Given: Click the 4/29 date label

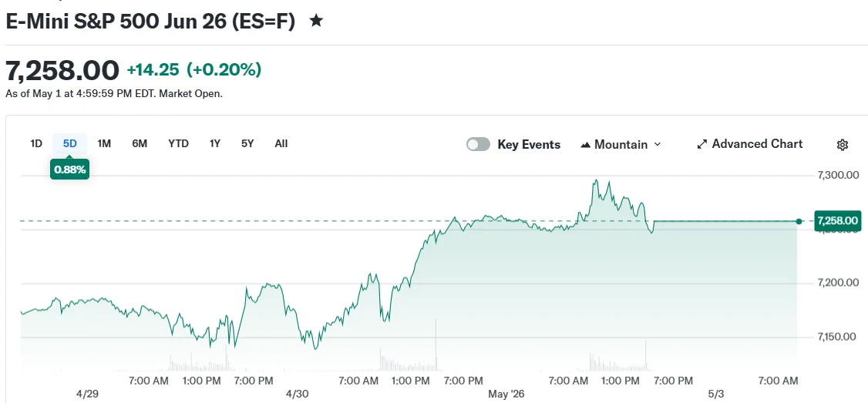Looking at the screenshot, I should 87,395.
